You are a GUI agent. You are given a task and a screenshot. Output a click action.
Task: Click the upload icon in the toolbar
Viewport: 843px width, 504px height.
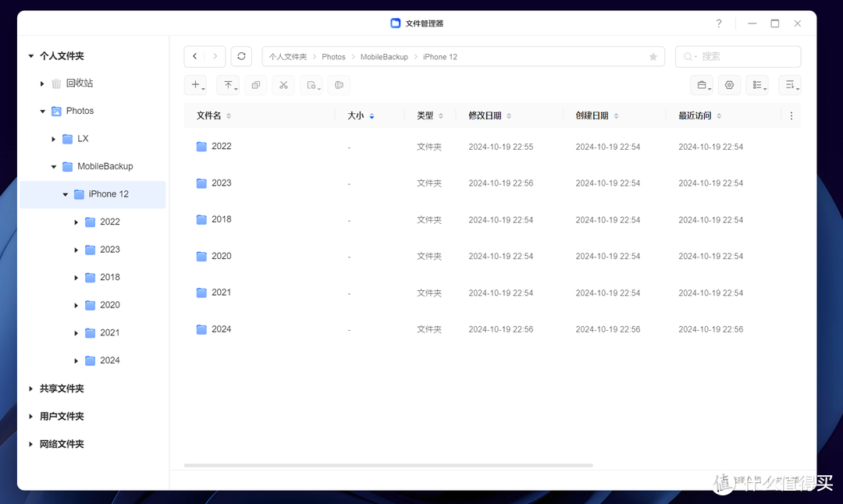coord(226,84)
